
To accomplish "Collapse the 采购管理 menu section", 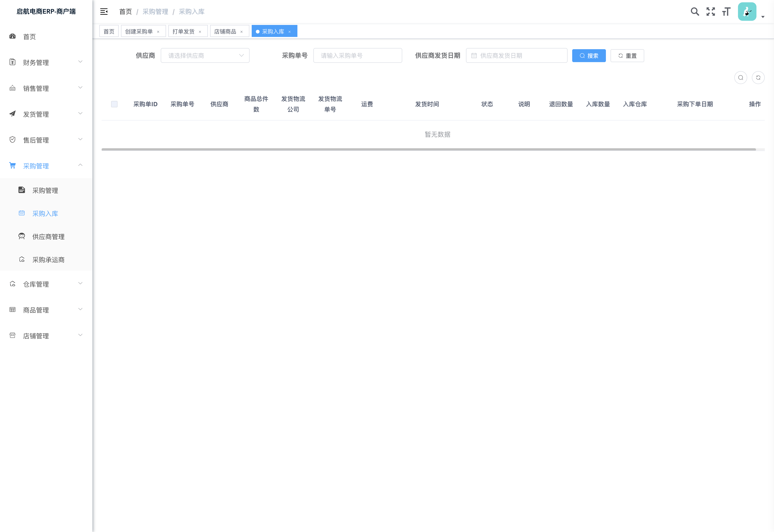I will click(46, 166).
